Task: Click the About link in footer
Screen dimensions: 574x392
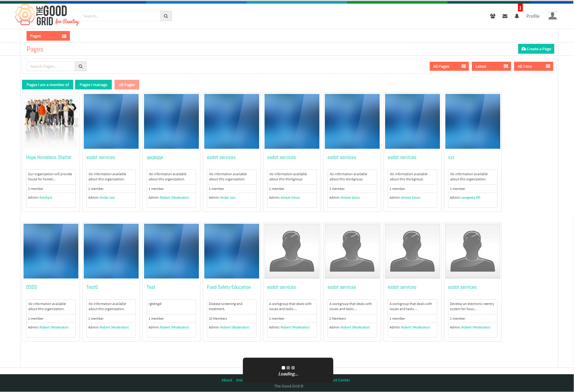Action: pos(227,380)
